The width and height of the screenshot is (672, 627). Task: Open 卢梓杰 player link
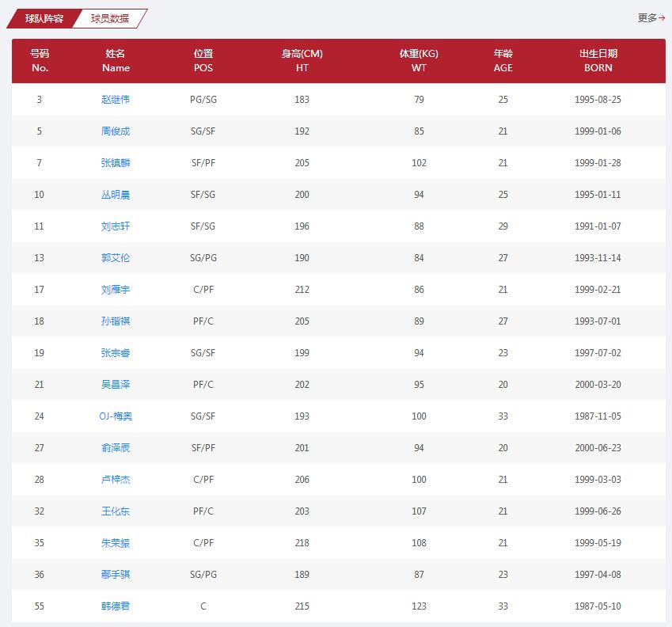click(116, 480)
